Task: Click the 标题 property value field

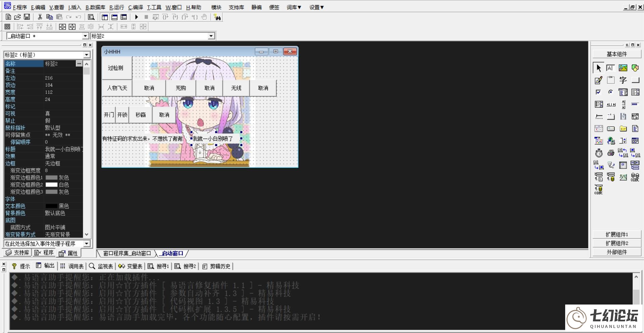Action: 63,149
